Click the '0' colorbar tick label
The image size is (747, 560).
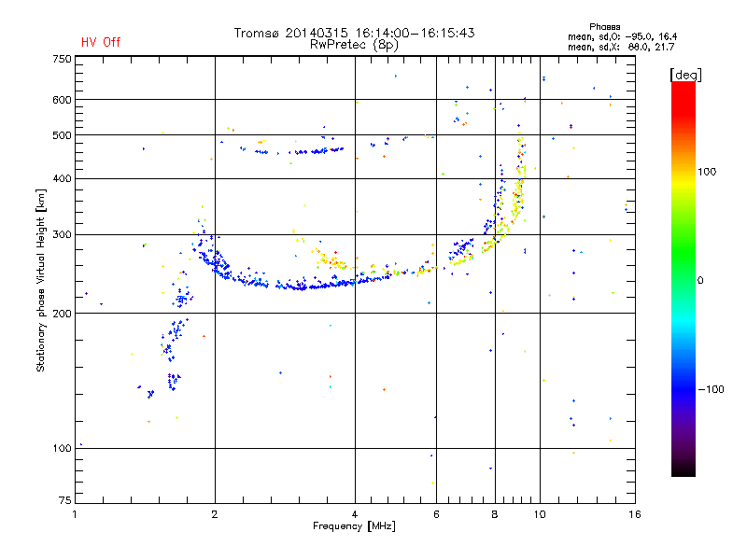700,281
